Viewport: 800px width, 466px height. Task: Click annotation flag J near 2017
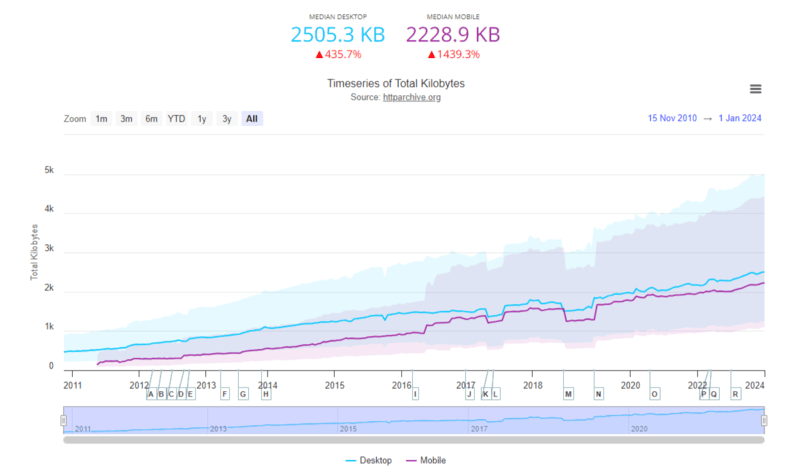tap(469, 394)
